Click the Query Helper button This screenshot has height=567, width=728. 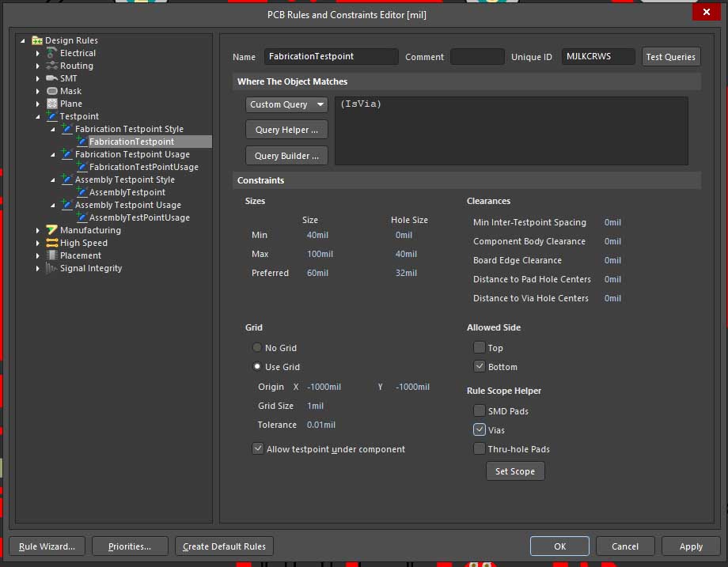[286, 130]
